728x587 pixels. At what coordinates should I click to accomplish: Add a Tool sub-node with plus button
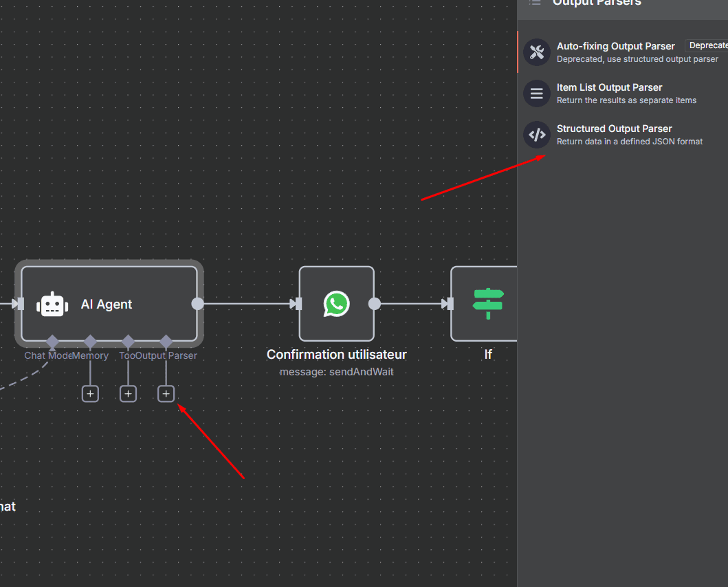[x=128, y=394]
